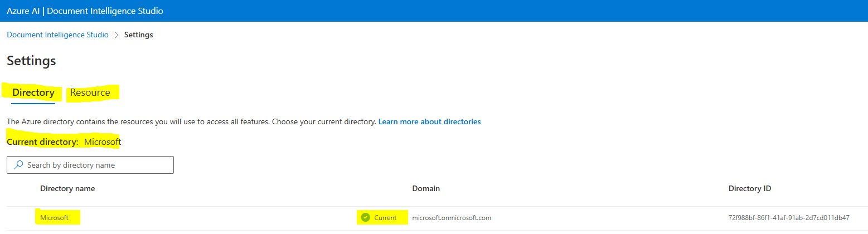Click the Directory ID value 72f988bf-86f1-41af-91ab-2d7cd011db47
The image size is (868, 234).
789,218
